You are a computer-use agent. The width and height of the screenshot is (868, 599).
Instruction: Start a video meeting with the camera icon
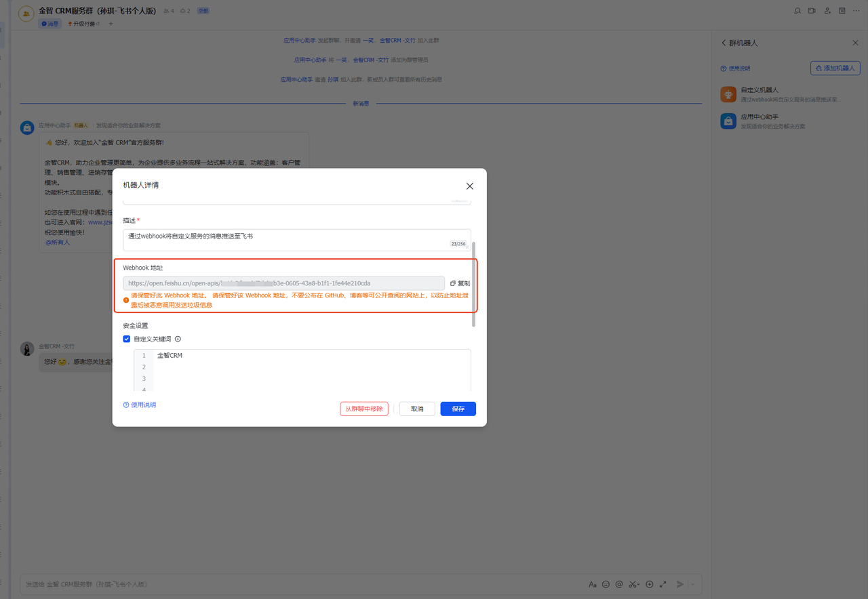[x=812, y=11]
